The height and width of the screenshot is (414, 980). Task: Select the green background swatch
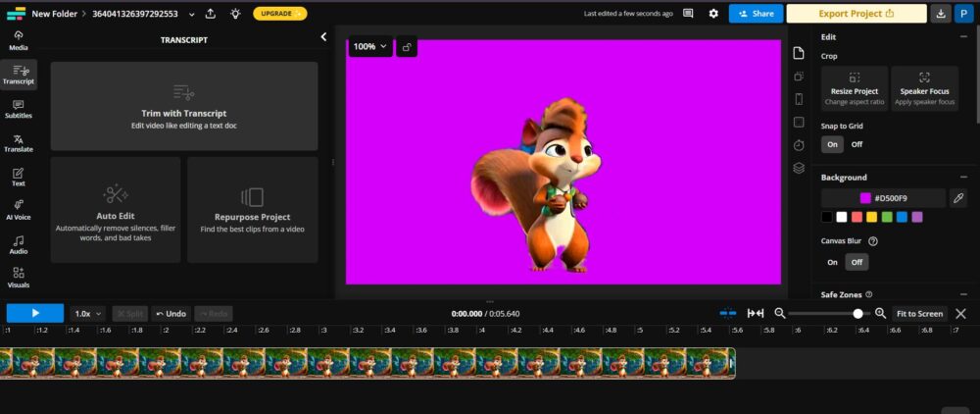point(887,217)
